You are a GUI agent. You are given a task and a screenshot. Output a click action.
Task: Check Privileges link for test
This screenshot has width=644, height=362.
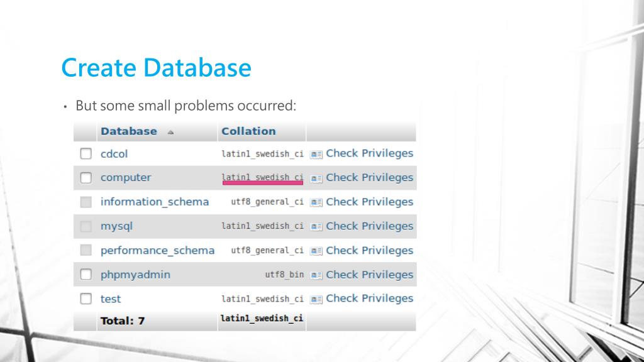[370, 299]
